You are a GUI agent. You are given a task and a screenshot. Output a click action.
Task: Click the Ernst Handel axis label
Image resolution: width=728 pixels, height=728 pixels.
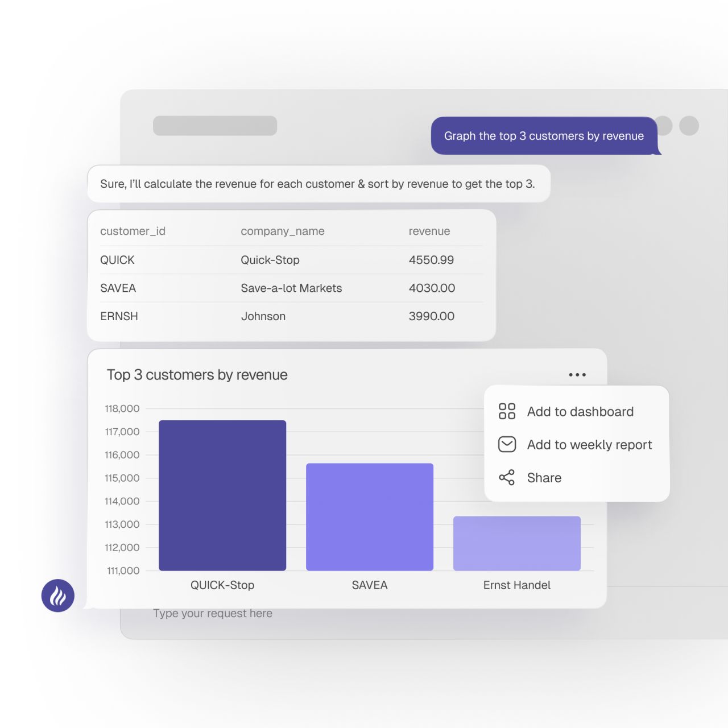(x=517, y=585)
